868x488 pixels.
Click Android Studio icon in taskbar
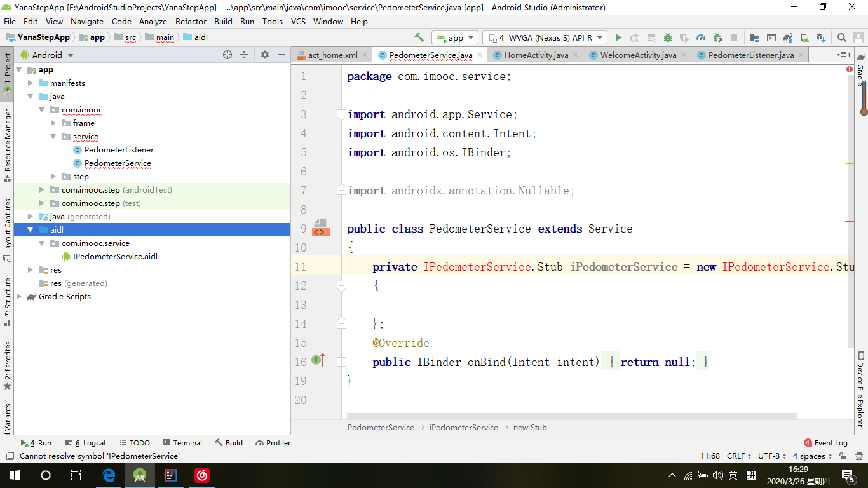(139, 475)
